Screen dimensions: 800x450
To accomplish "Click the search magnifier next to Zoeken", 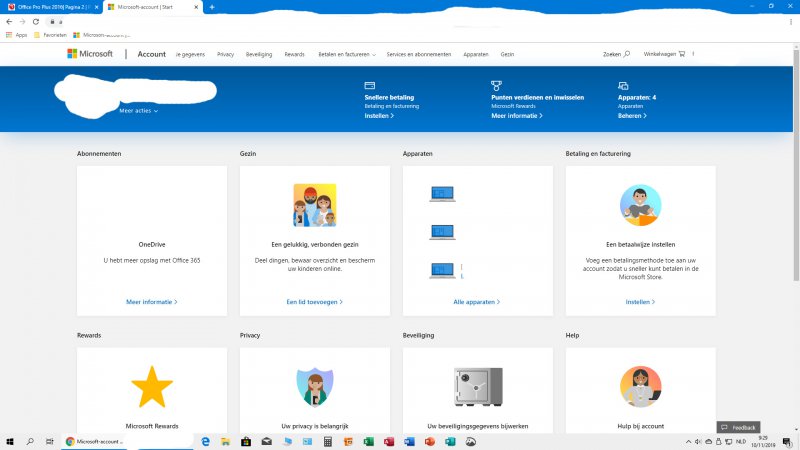I will click(627, 54).
